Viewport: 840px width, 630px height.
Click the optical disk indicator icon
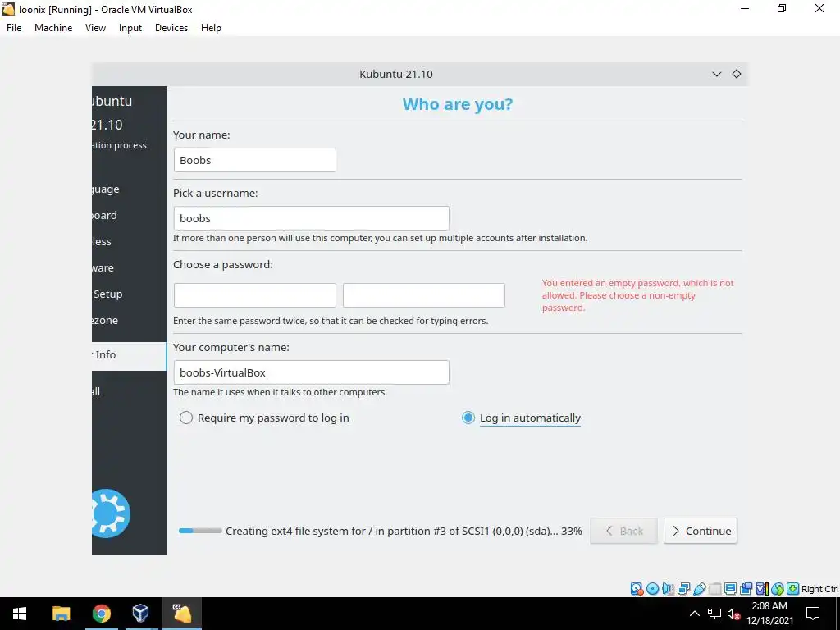pos(652,589)
